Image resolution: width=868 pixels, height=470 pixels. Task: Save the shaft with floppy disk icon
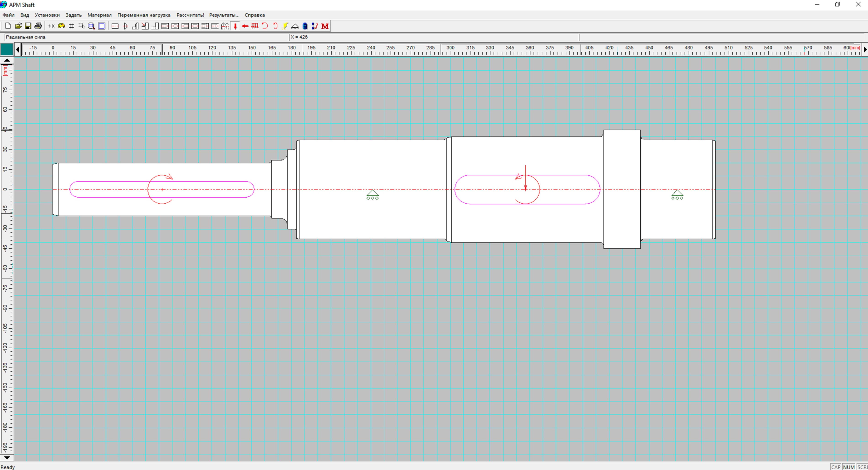[x=28, y=26]
